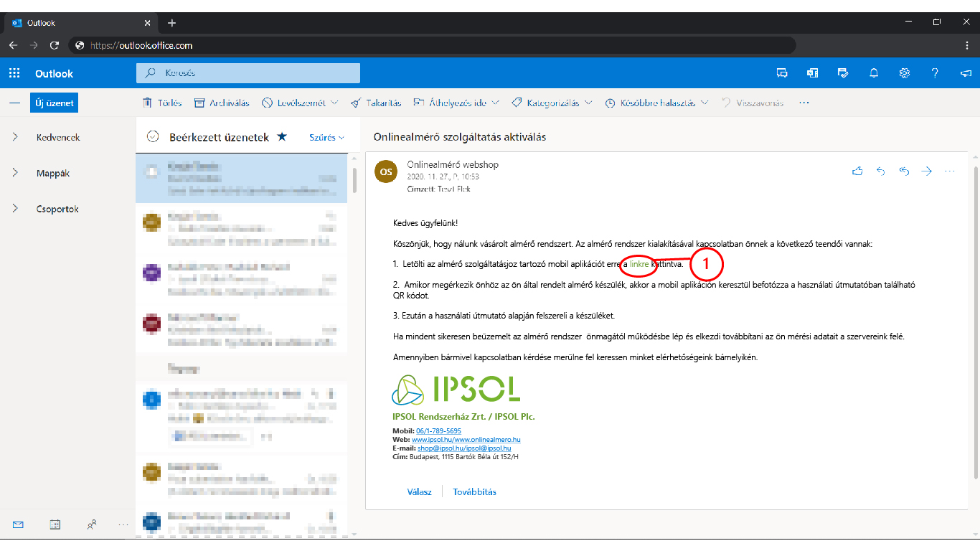Click the Új üzenet button

coord(55,103)
